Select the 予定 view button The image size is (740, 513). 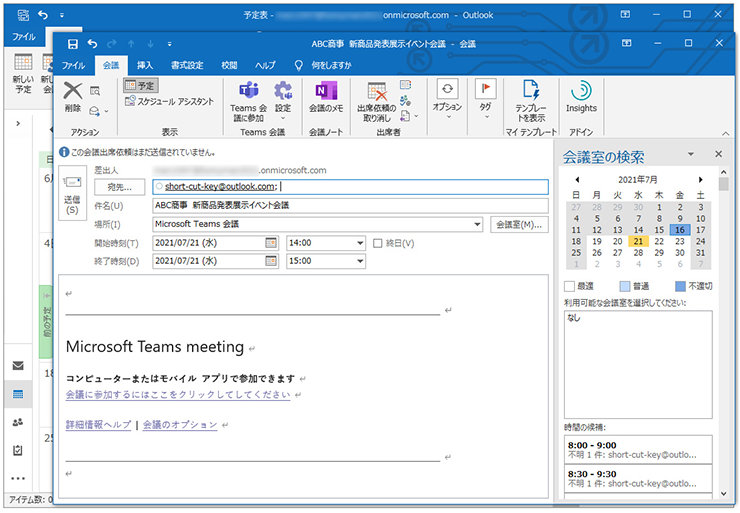(140, 86)
